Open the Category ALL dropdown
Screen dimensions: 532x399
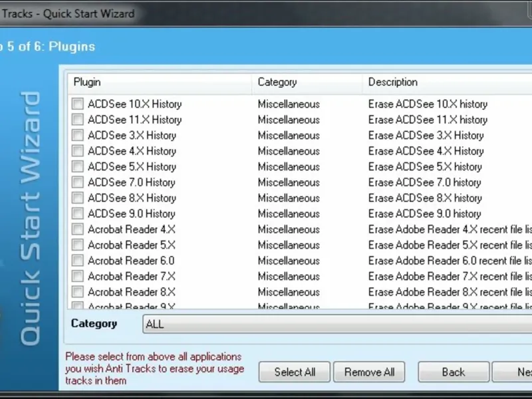[x=337, y=324]
